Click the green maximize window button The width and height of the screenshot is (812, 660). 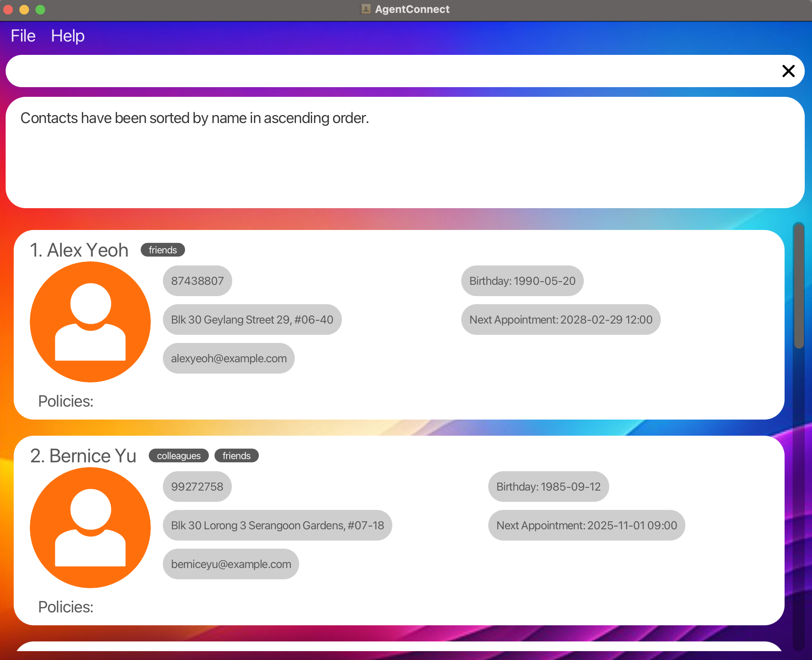click(40, 9)
